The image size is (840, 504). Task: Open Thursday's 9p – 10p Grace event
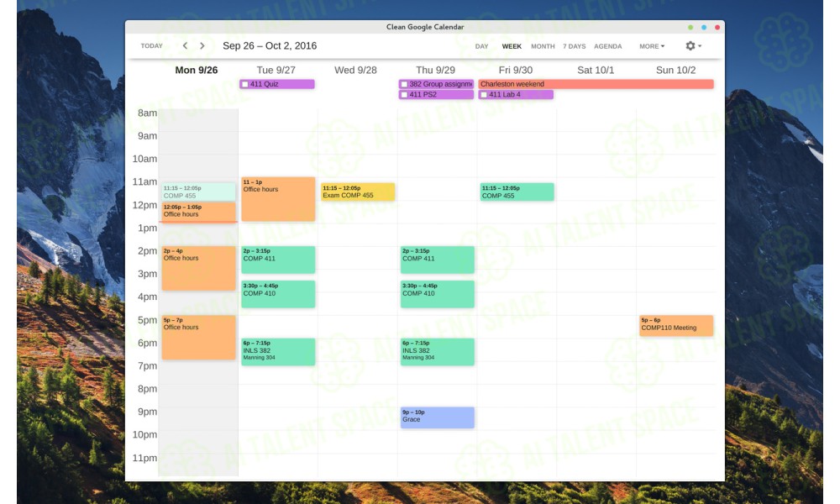(437, 417)
